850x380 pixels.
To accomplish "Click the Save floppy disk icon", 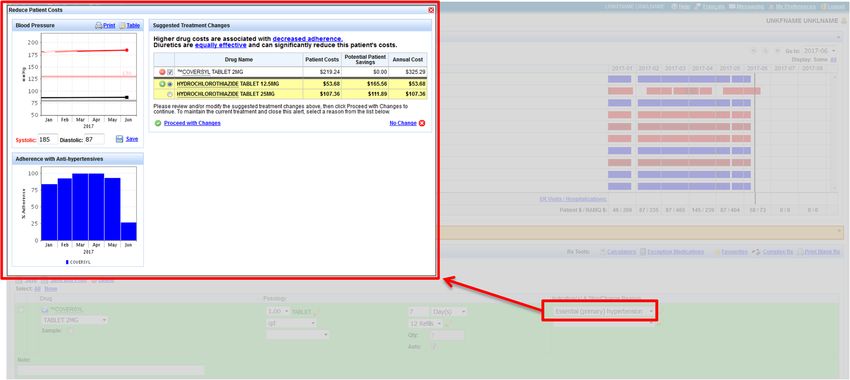I will coord(120,139).
